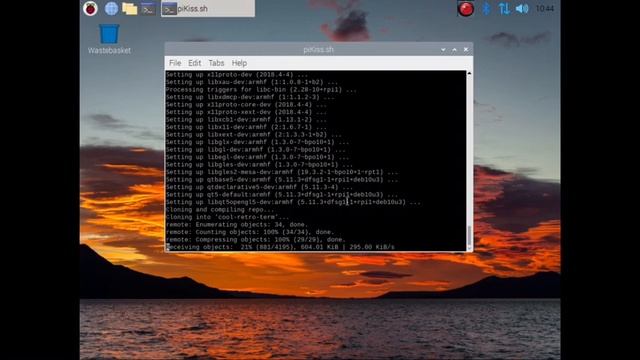Click the 'Setting up libgles2-mesa-dev:armhf' line

click(282, 172)
